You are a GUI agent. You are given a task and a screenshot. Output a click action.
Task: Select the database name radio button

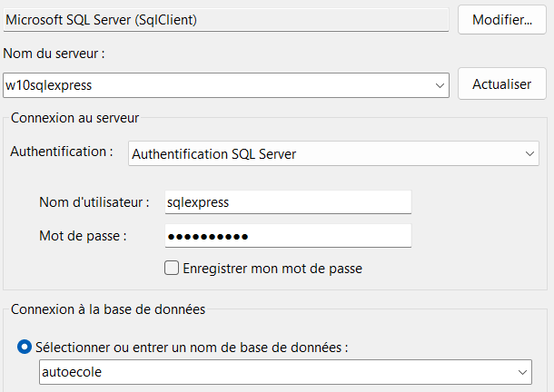pos(25,347)
